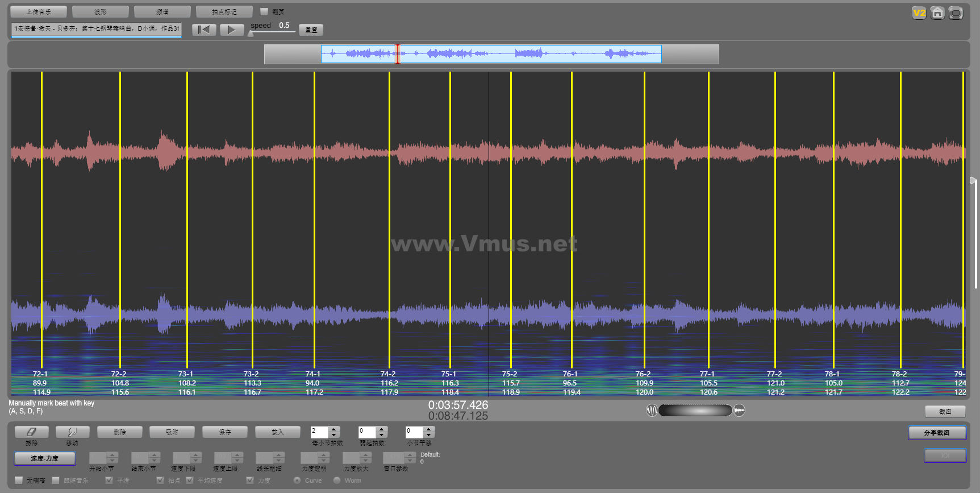The width and height of the screenshot is (980, 493).
Task: Toggle the 力度 checkbox
Action: coord(250,480)
